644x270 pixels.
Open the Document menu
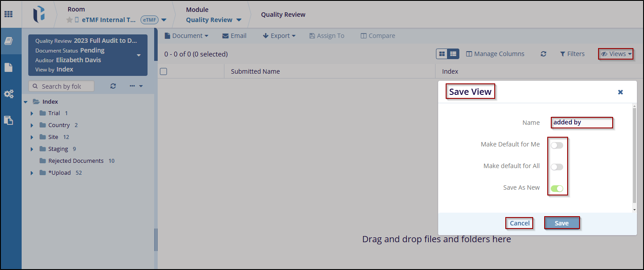pos(186,36)
